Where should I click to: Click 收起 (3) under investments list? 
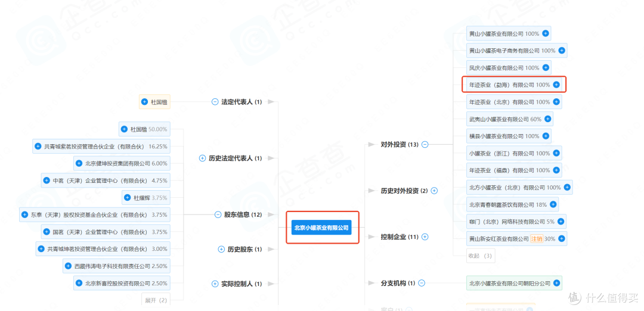click(x=481, y=256)
